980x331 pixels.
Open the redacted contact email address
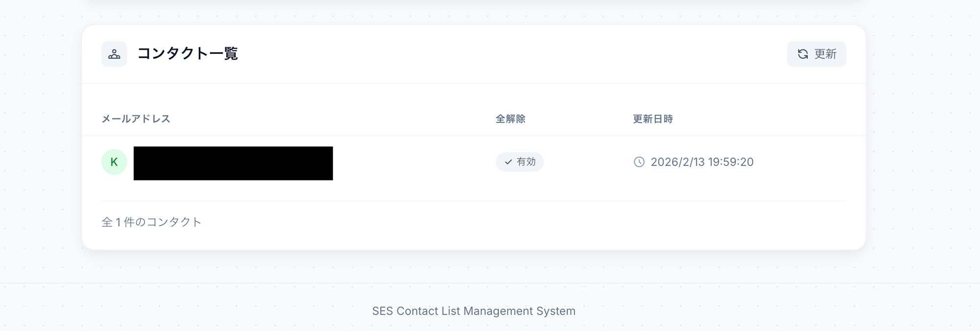click(x=233, y=163)
